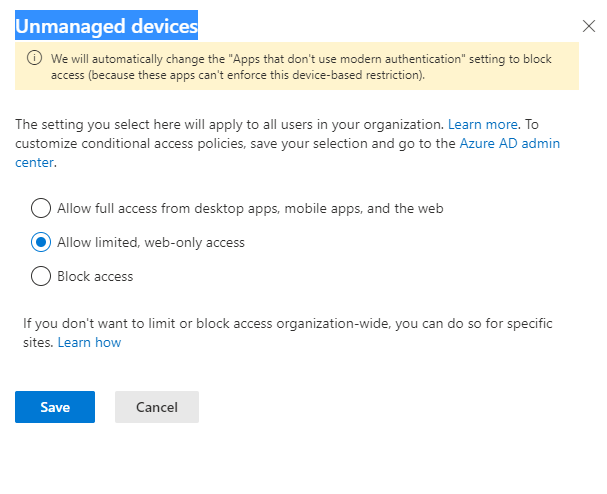Save the unmanaged devices selection

(55, 407)
